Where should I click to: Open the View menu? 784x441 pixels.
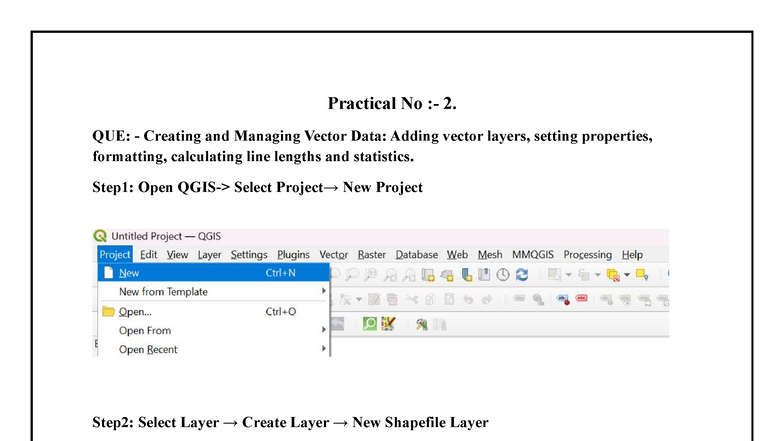click(177, 254)
